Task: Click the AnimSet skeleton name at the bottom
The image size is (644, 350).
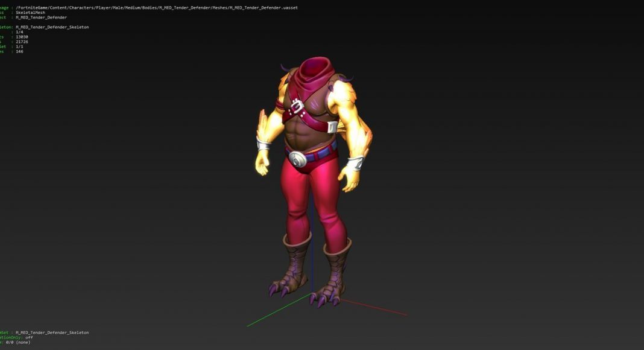Action: [x=52, y=332]
